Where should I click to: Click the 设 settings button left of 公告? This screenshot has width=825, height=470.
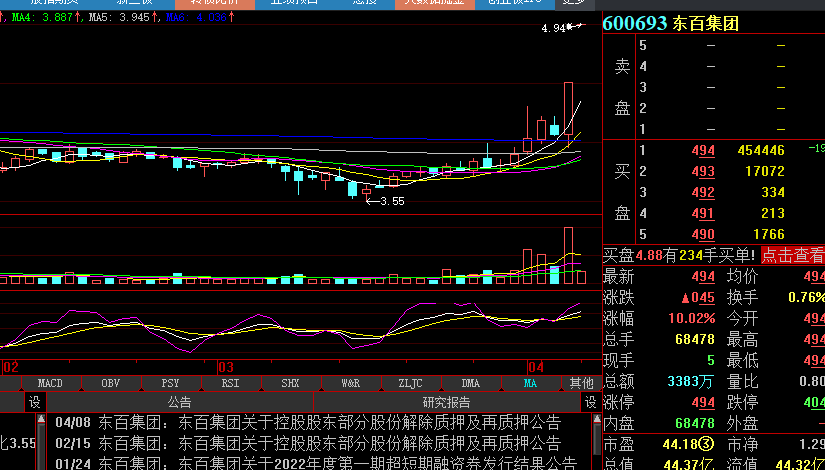tap(35, 403)
